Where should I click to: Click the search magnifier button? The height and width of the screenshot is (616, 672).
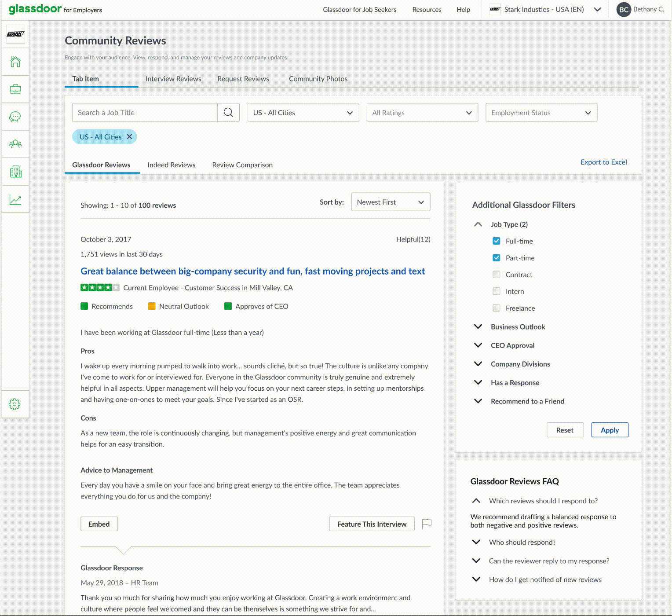[228, 113]
